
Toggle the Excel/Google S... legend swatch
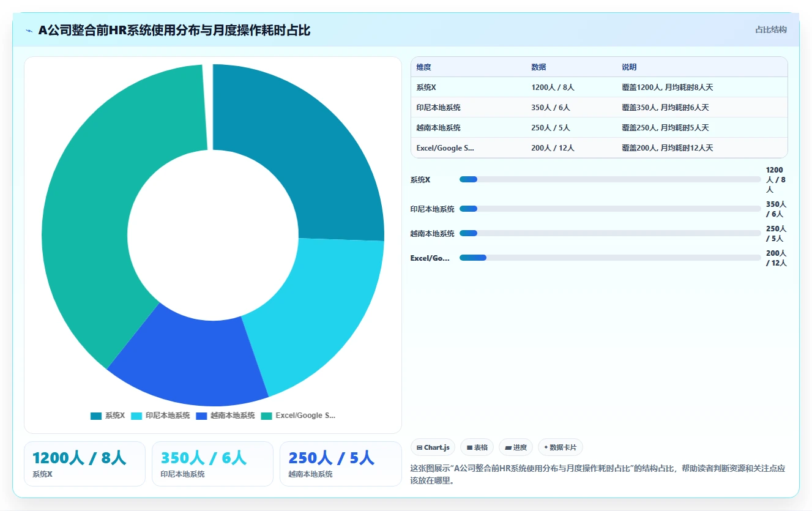coord(266,416)
